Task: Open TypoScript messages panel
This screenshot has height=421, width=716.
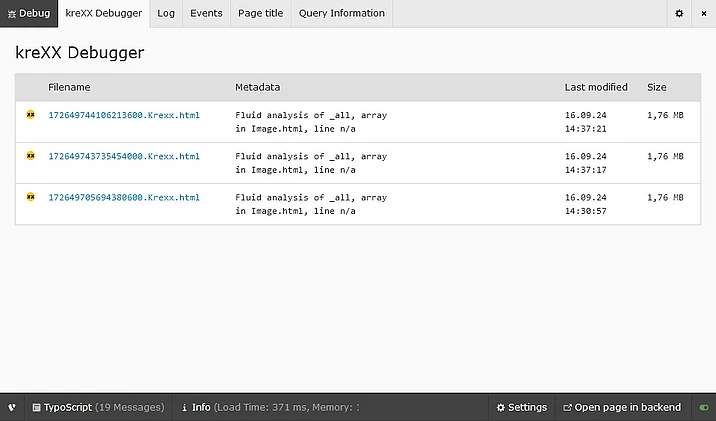Action: [97, 407]
